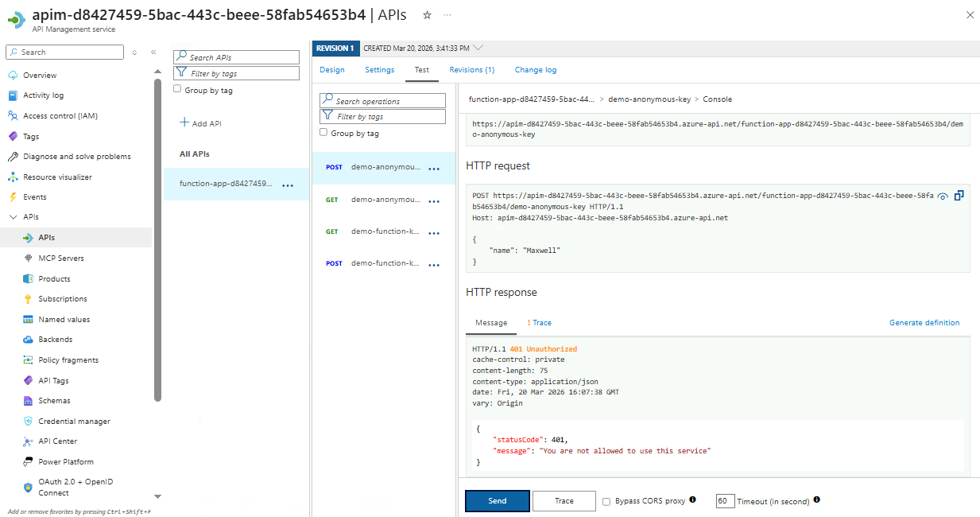Check Group by tag under operations
The height and width of the screenshot is (517, 980).
[323, 133]
